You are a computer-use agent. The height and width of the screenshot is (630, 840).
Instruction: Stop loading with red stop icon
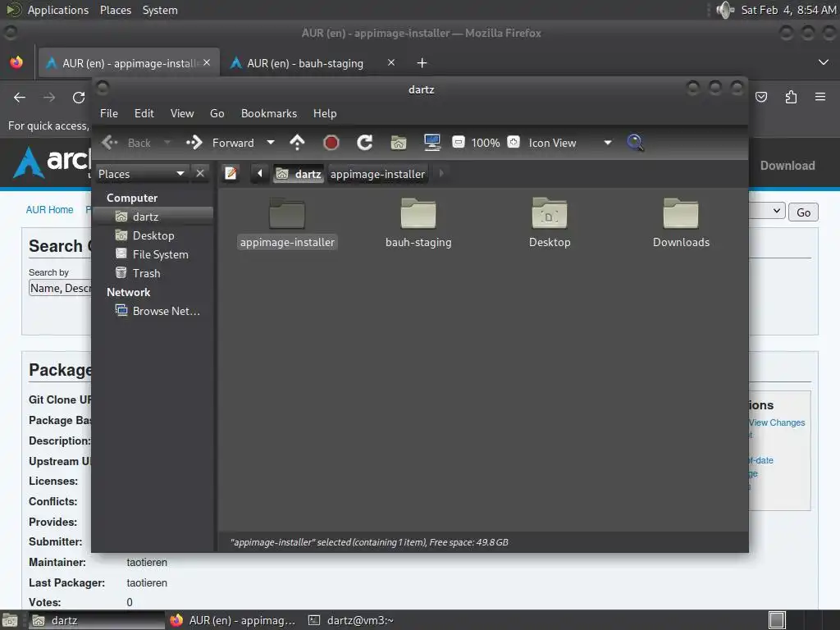pyautogui.click(x=331, y=143)
